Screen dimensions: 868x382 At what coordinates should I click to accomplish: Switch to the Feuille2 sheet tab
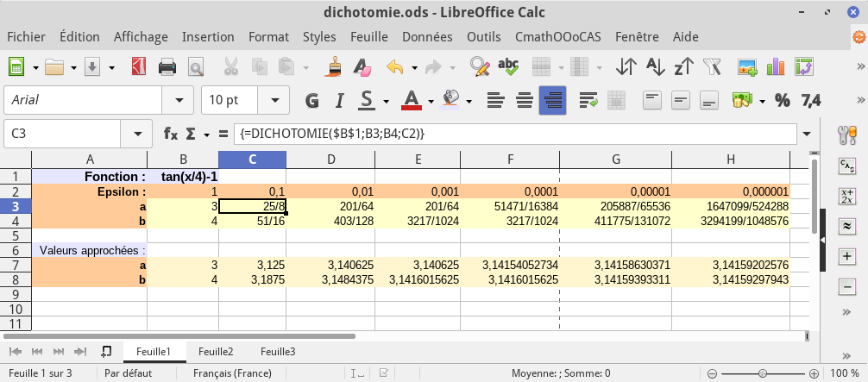coord(216,351)
